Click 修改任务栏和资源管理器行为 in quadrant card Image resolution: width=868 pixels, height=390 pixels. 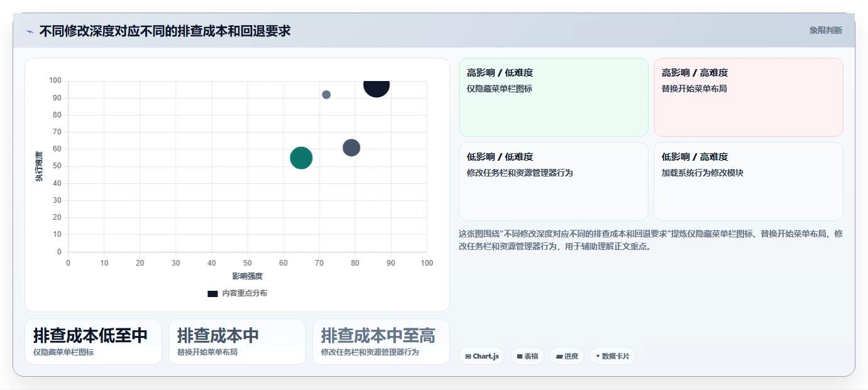[x=520, y=173]
